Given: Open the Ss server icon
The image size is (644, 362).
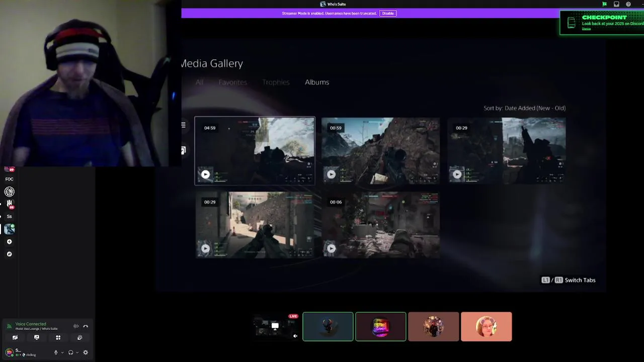Looking at the screenshot, I should [9, 216].
